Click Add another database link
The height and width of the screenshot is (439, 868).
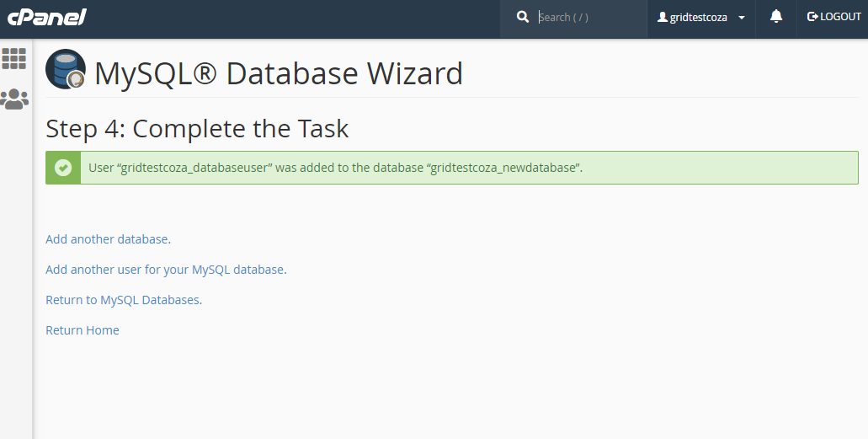coord(108,239)
